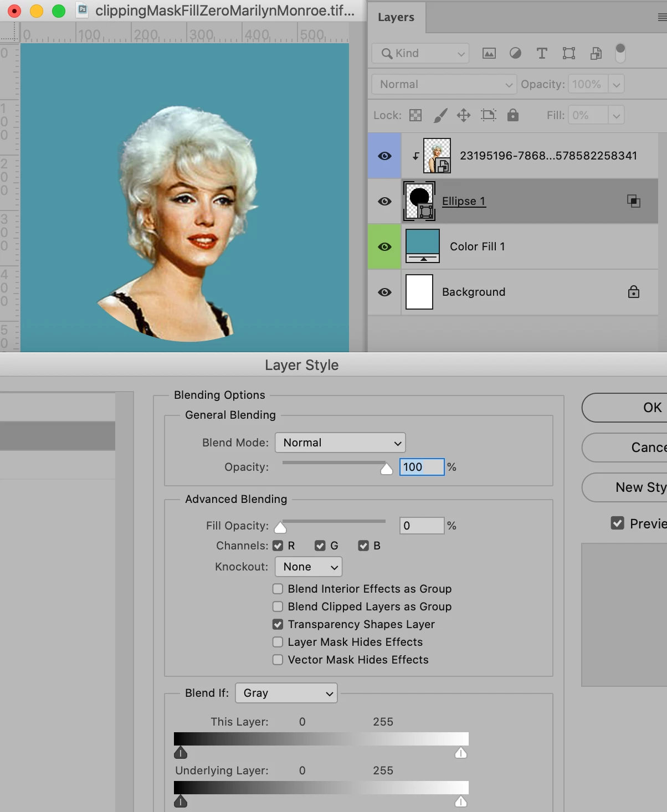
Task: Click the clippingMaskFillZeroMarilynMonroe.tif title
Action: point(225,10)
